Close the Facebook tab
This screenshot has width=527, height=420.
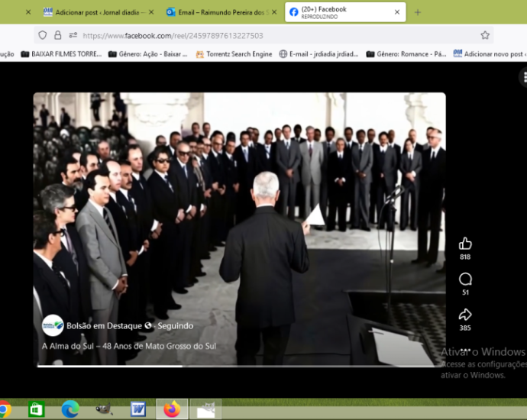click(x=397, y=12)
